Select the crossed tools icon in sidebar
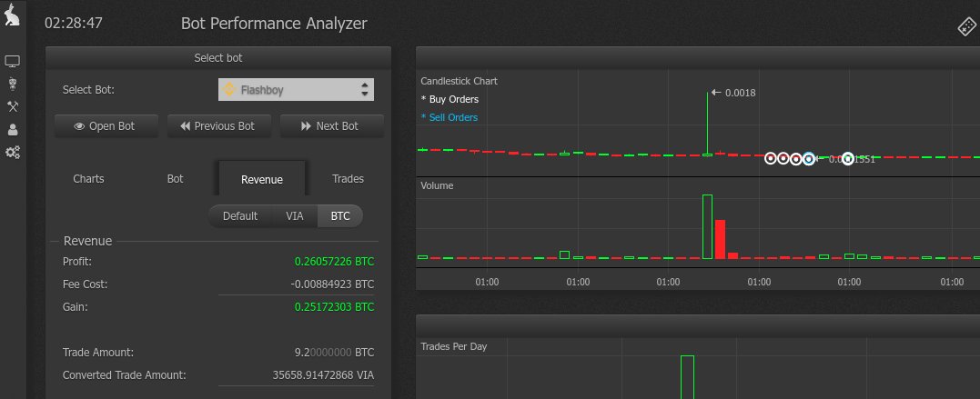 click(x=13, y=106)
